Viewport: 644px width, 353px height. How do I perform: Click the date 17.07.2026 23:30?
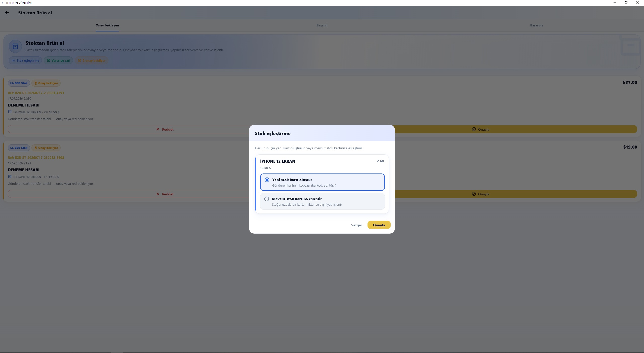pos(19,98)
